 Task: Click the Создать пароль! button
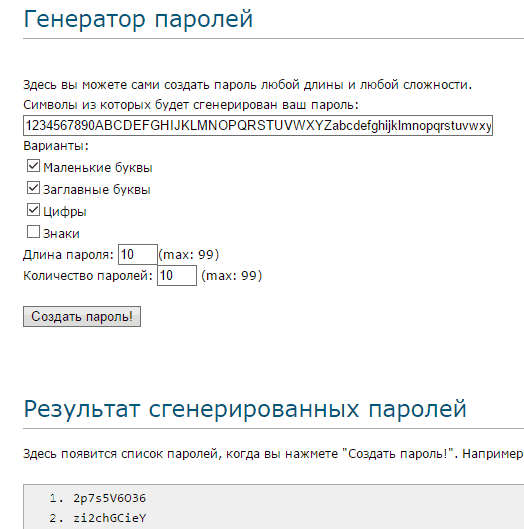point(82,316)
